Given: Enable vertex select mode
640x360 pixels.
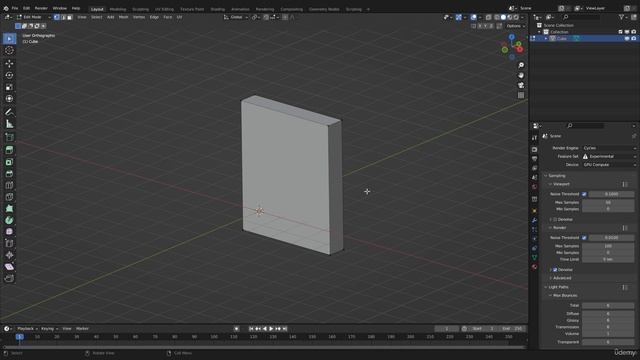Looking at the screenshot, I should point(57,17).
